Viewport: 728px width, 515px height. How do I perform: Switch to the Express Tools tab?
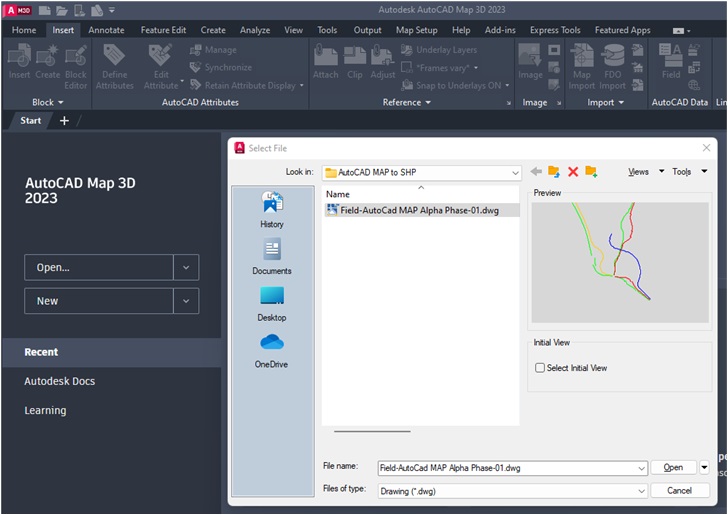point(555,30)
